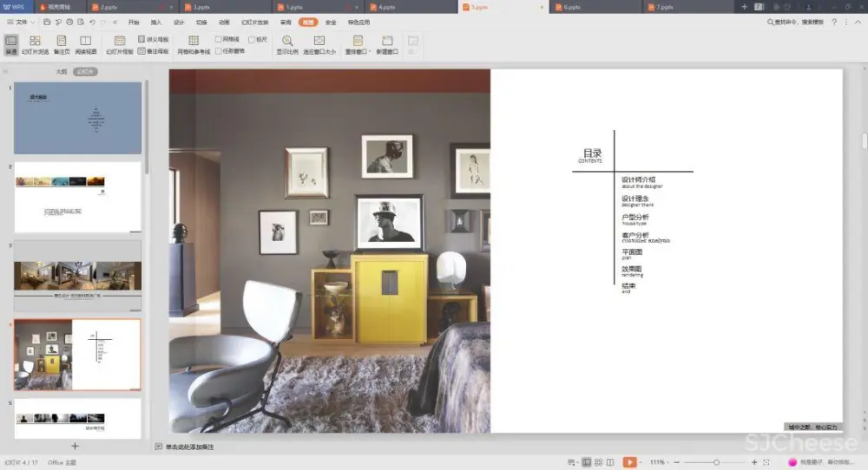Click Fit to Window (适应窗口大小)
The height and width of the screenshot is (470, 868).
pyautogui.click(x=319, y=45)
